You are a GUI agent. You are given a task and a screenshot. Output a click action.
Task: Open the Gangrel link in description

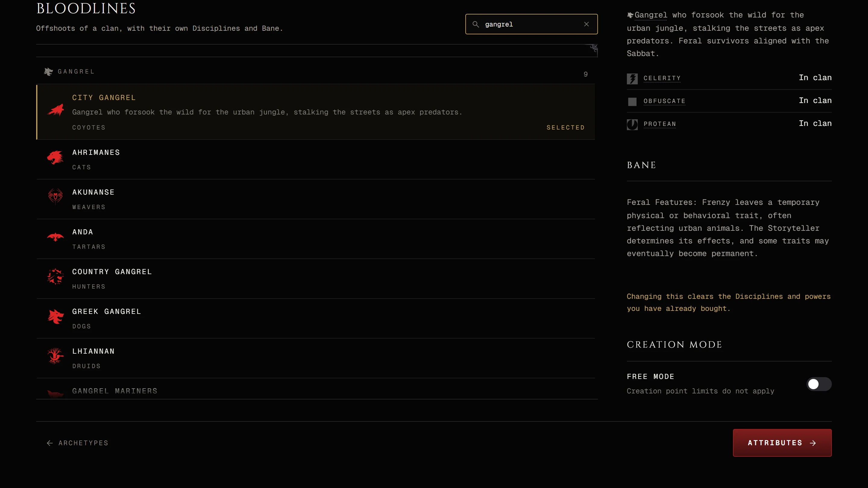click(651, 15)
